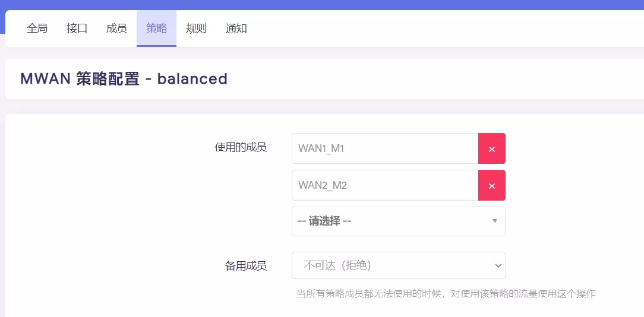Switch to the 规则 tab
Image resolution: width=644 pixels, height=317 pixels.
tap(196, 28)
